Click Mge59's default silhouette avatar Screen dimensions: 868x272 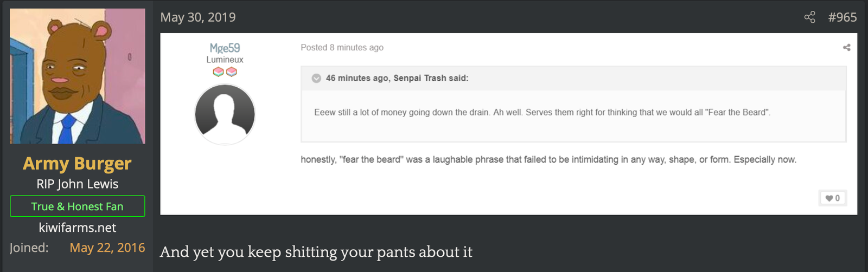[x=225, y=114]
